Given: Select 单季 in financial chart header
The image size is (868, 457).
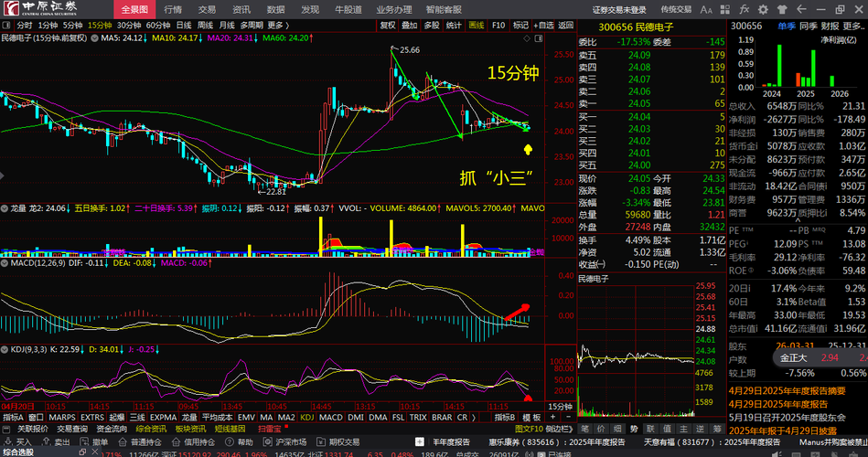Looking at the screenshot, I should [x=786, y=26].
